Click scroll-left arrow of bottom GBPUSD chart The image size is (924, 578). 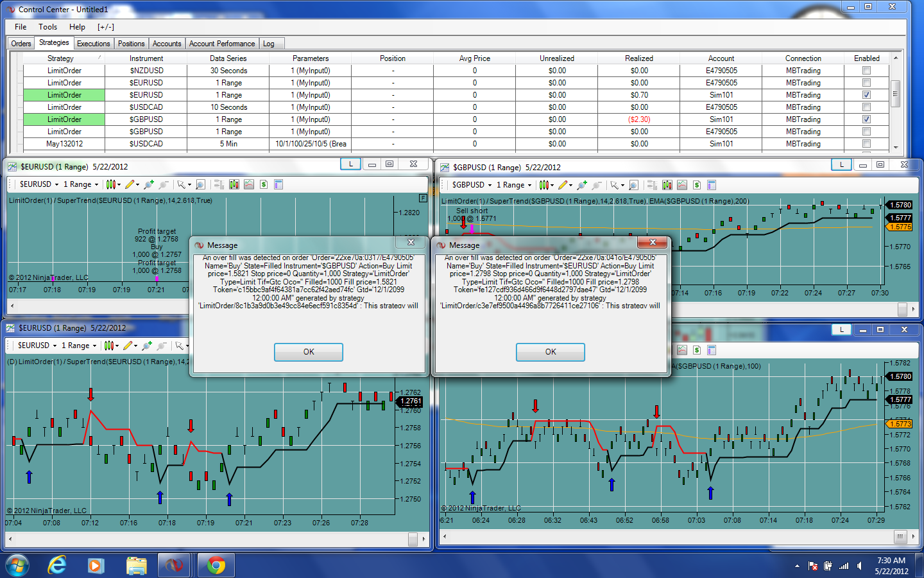point(445,536)
